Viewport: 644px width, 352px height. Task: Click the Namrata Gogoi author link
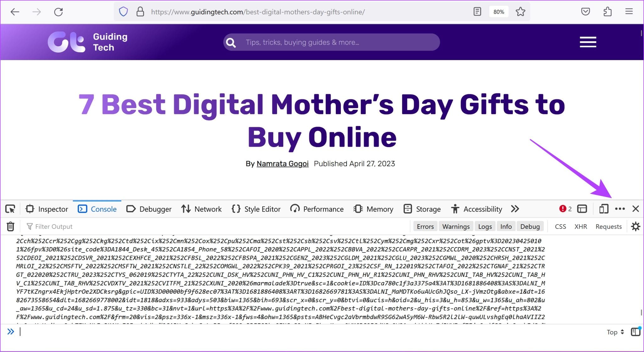click(x=282, y=163)
